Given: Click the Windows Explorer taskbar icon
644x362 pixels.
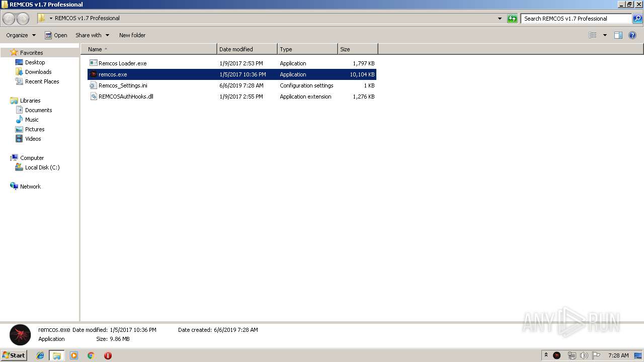Looking at the screenshot, I should 57,355.
